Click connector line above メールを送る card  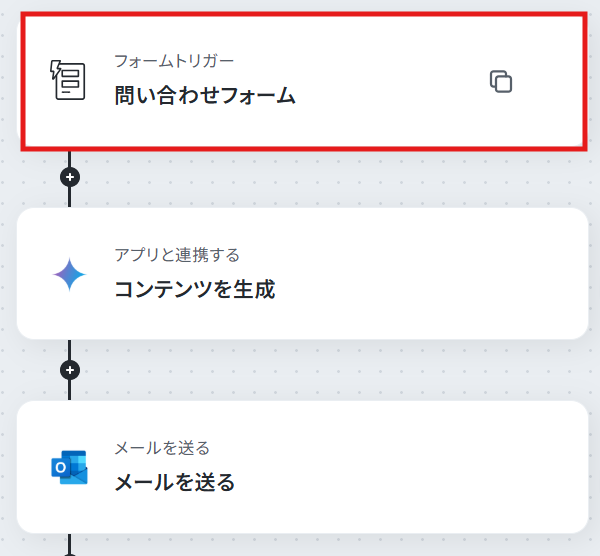69,390
